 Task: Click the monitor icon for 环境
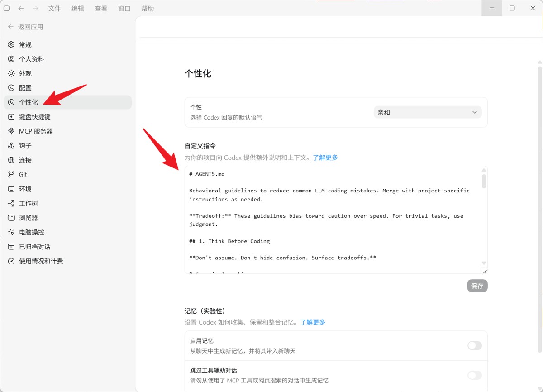tap(11, 189)
